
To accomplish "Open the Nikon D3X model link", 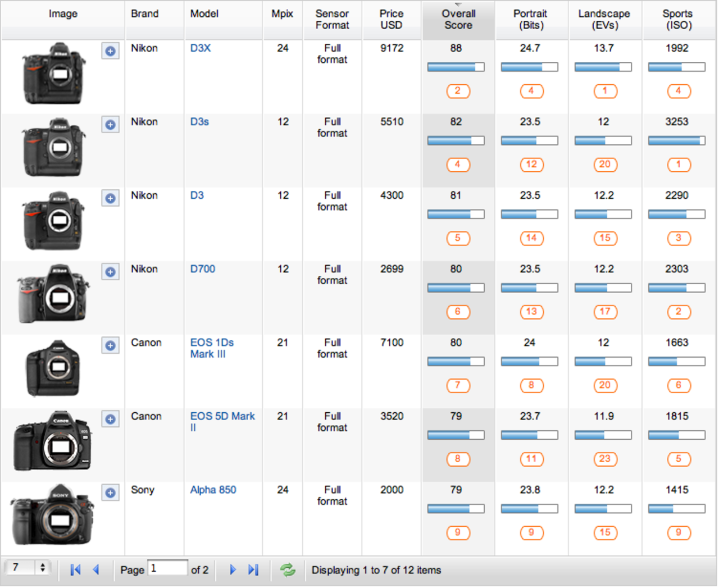I will [201, 48].
